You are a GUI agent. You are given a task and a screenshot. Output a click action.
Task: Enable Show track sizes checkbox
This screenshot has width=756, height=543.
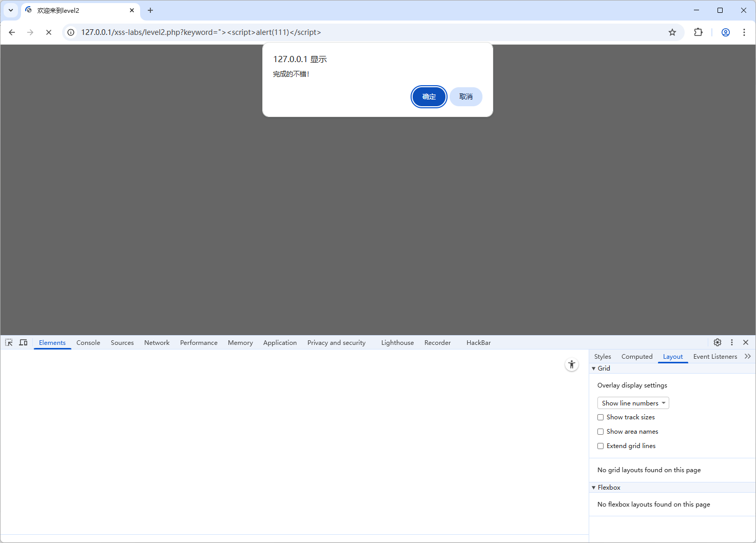pos(600,417)
